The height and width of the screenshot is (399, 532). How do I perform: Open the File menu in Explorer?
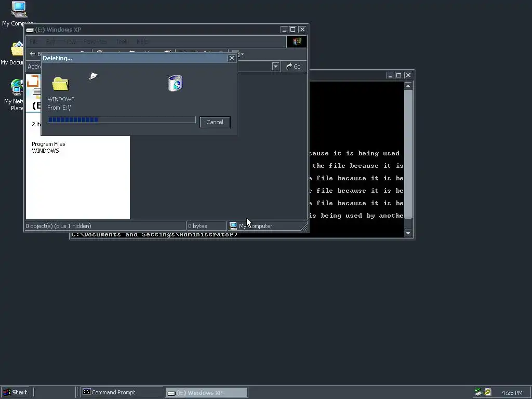point(34,42)
